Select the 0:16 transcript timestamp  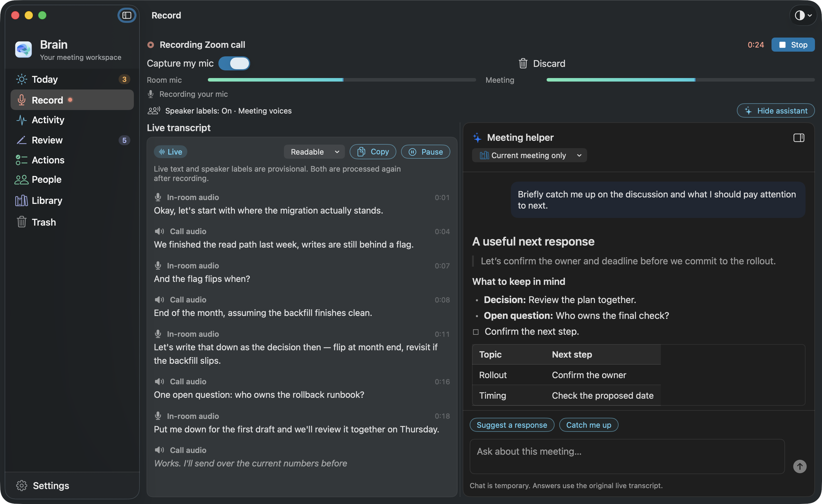click(442, 381)
